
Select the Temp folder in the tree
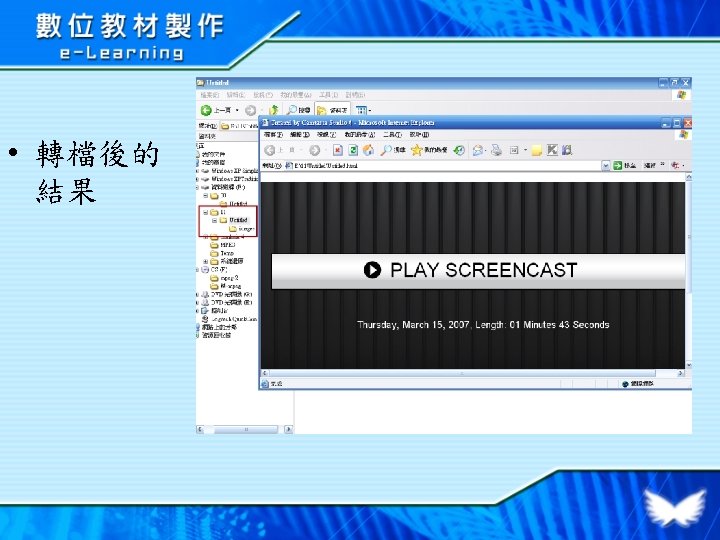222,253
